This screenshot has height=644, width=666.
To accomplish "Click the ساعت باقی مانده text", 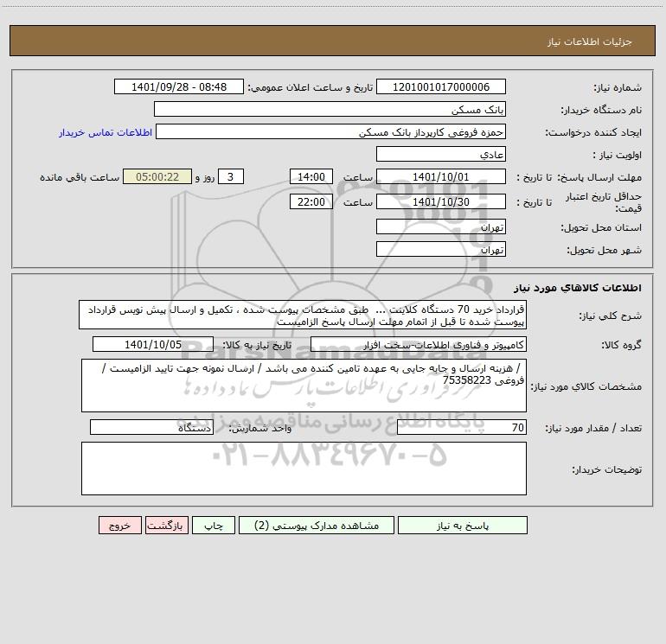I will (x=80, y=177).
